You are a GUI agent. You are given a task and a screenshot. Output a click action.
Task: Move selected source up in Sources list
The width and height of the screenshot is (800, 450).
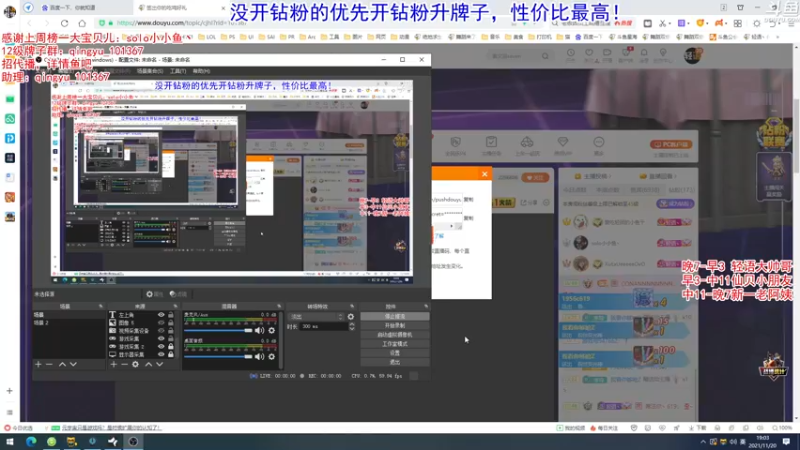coord(148,364)
